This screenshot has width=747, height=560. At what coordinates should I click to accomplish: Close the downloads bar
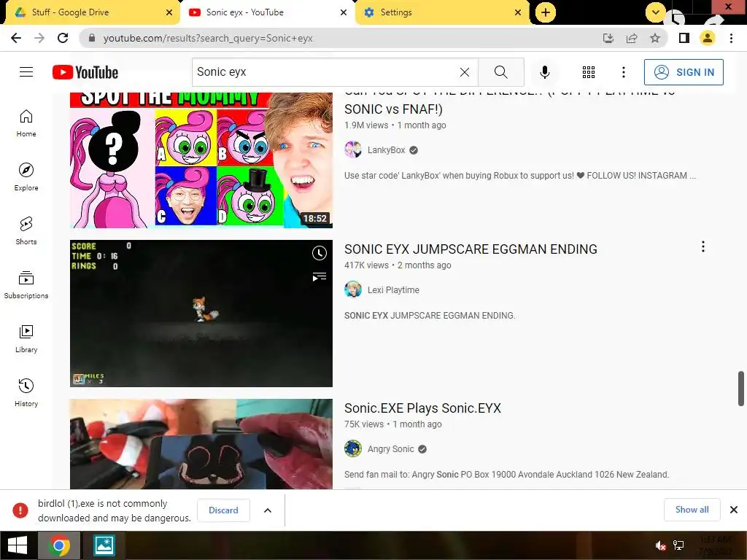pos(734,510)
